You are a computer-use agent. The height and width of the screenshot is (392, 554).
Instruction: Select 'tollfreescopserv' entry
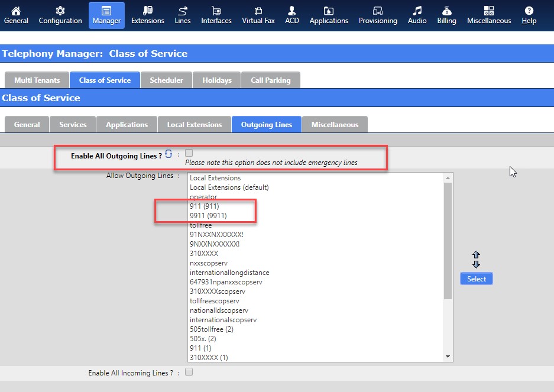point(214,301)
